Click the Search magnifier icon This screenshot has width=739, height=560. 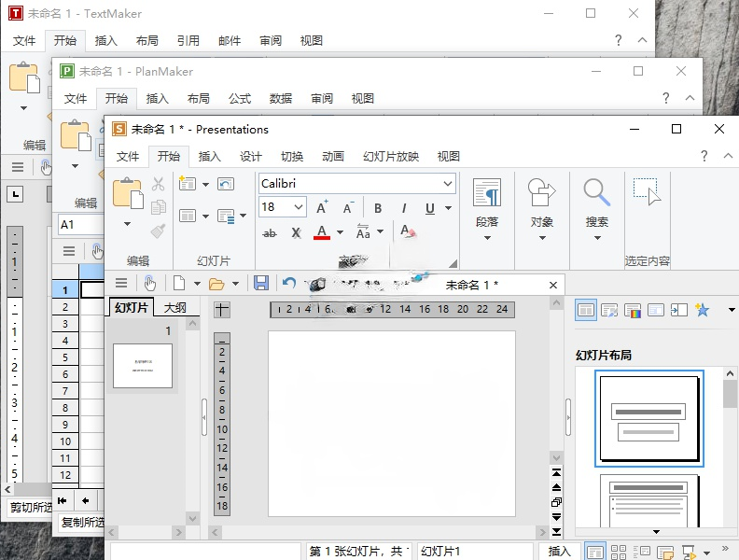(597, 193)
